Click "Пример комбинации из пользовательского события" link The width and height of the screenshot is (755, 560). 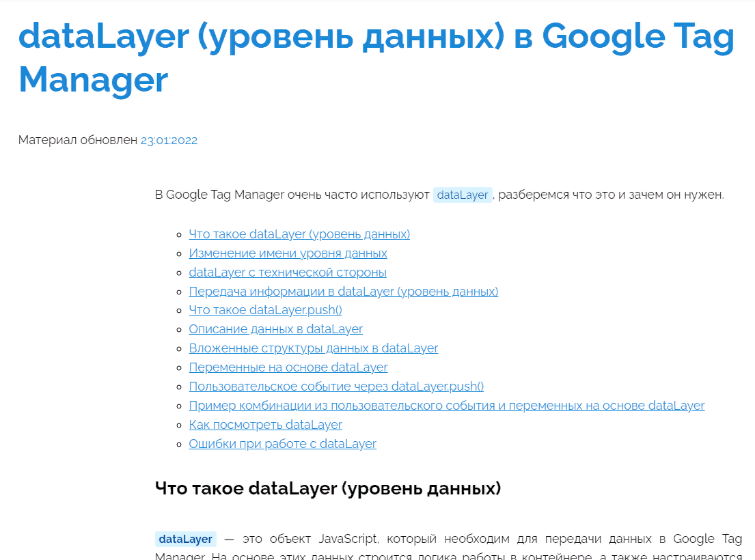click(x=446, y=406)
